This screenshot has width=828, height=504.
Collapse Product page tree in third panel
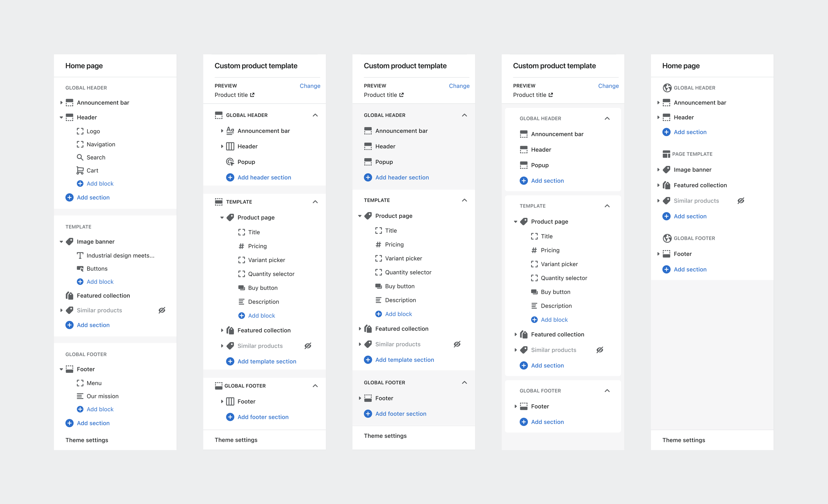pyautogui.click(x=360, y=216)
